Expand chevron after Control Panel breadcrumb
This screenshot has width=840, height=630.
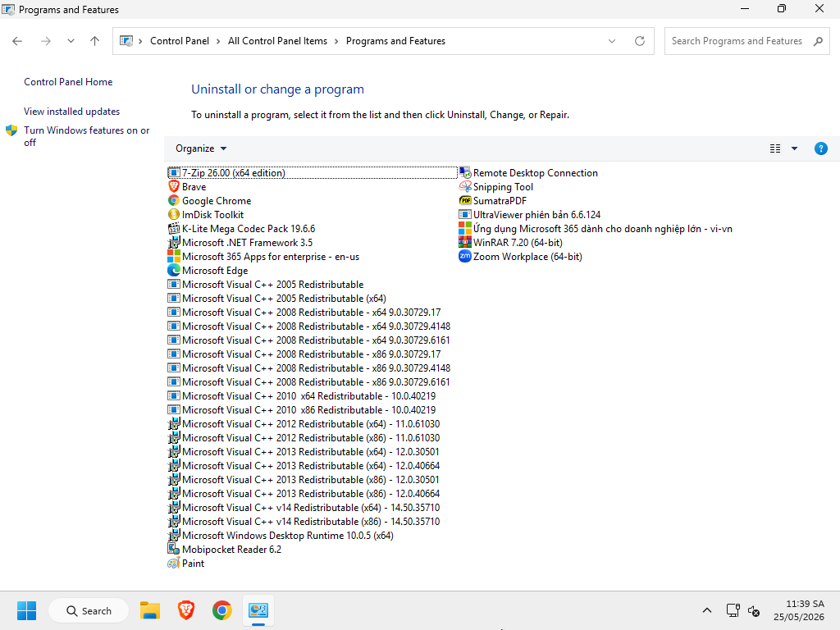218,41
